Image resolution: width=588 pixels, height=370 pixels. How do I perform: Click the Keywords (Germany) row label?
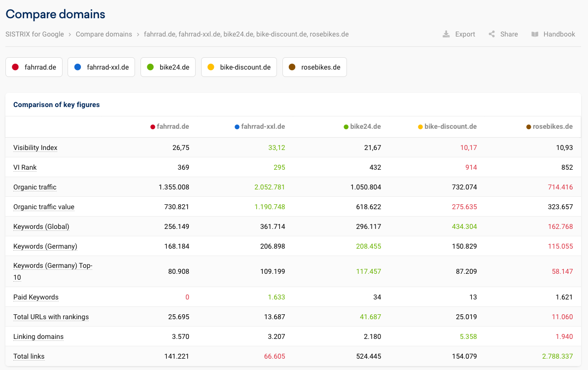45,247
